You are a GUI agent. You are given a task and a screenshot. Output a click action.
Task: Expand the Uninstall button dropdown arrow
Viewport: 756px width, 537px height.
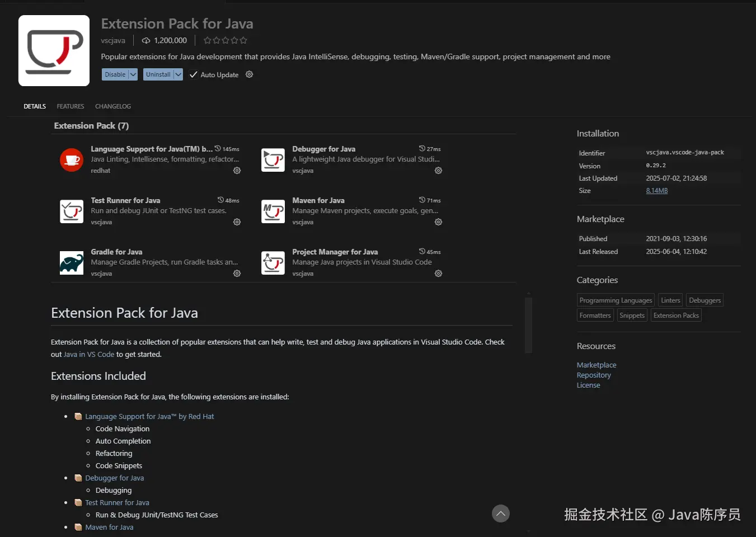click(178, 74)
